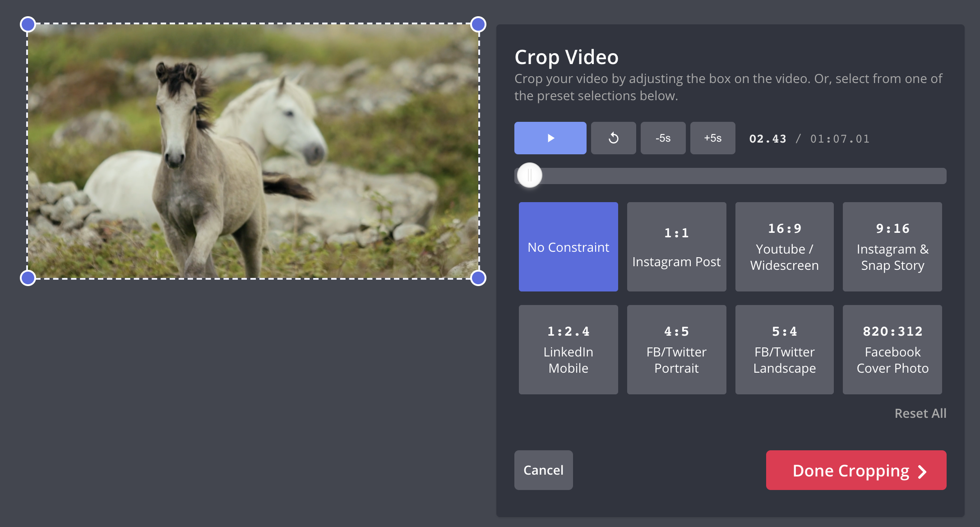The image size is (980, 527).
Task: Click the bottom-left crop handle
Action: (x=28, y=278)
